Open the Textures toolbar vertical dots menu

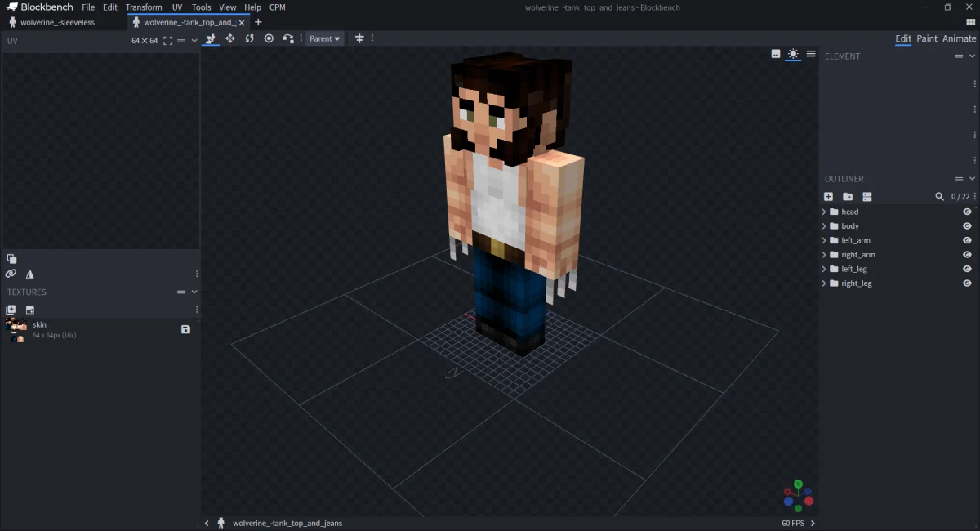[197, 310]
